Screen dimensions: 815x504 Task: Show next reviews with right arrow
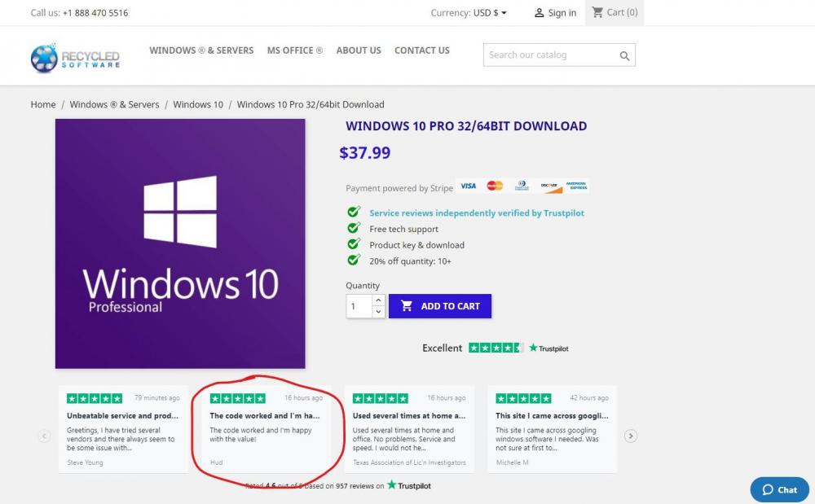click(x=631, y=436)
